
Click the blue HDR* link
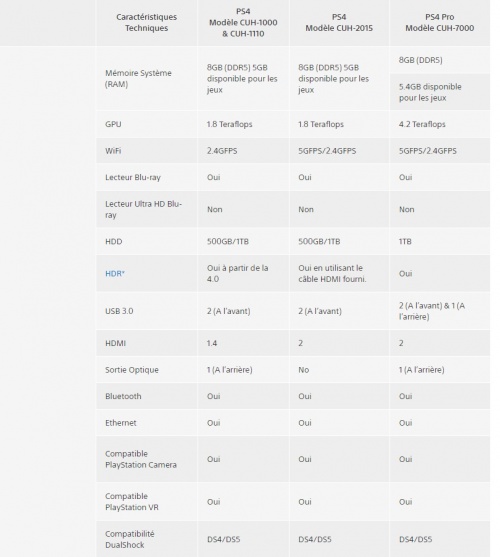coord(115,274)
